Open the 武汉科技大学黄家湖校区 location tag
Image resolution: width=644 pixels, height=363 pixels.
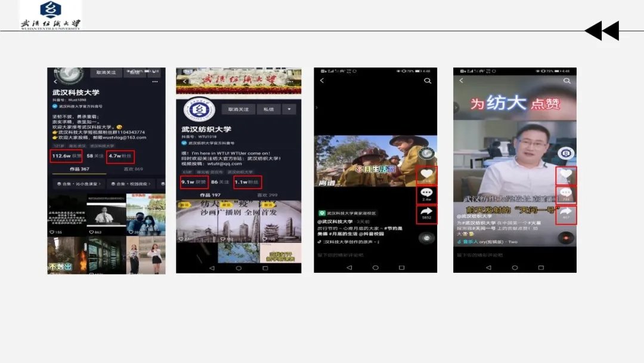[x=348, y=213]
